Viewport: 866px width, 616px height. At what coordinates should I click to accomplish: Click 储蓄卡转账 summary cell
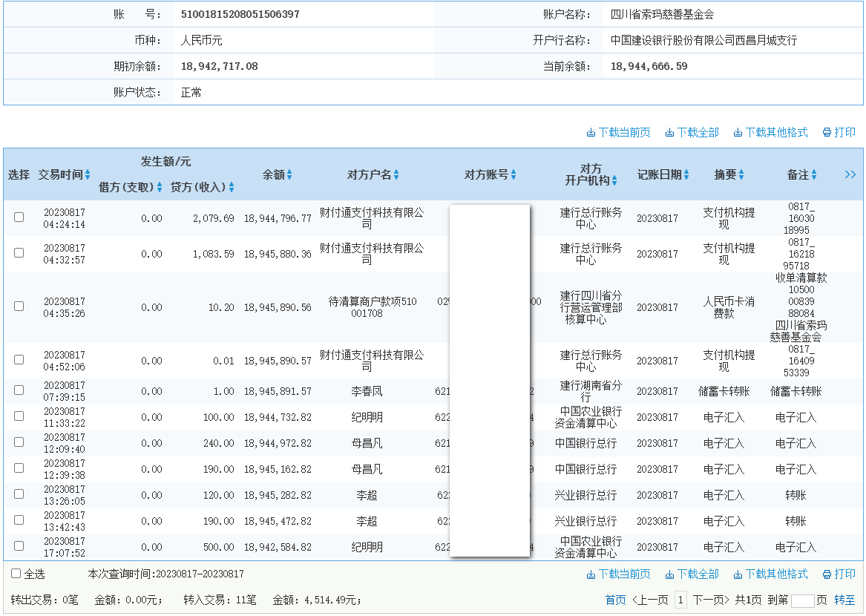(x=724, y=391)
